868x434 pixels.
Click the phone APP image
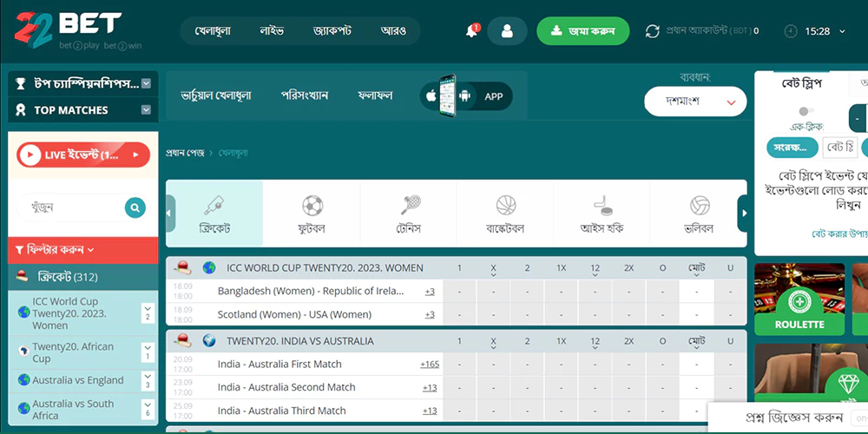click(x=447, y=95)
